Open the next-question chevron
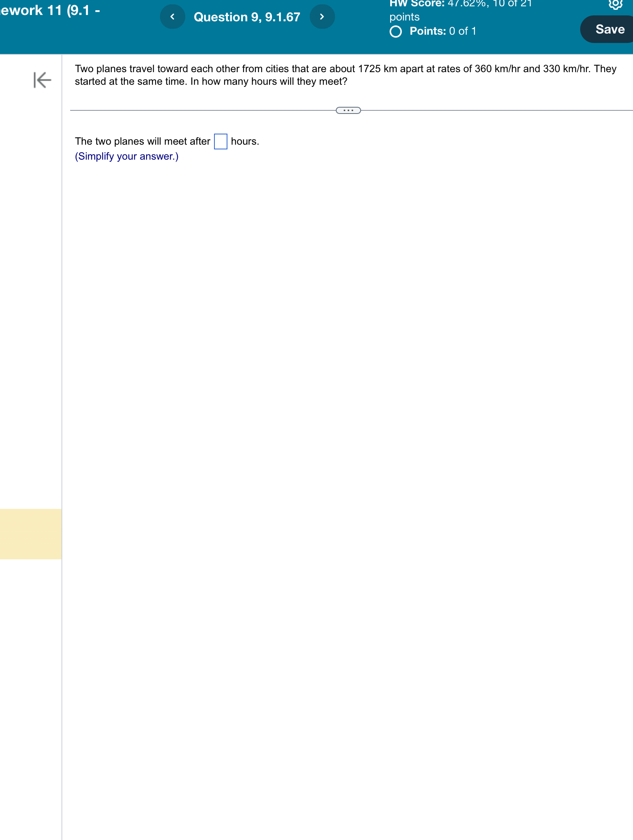Screen dimensions: 633x840 [x=322, y=17]
